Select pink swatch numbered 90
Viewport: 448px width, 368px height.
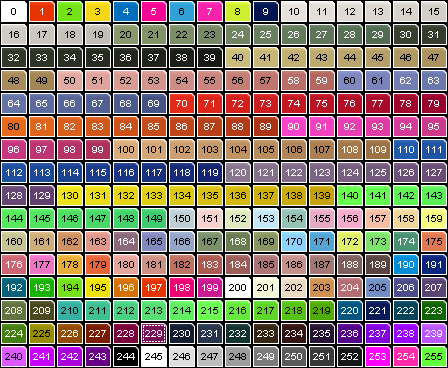tap(294, 127)
